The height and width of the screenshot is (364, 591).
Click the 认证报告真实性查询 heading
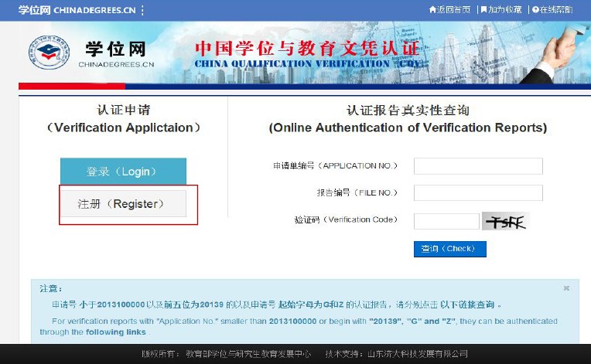point(408,111)
